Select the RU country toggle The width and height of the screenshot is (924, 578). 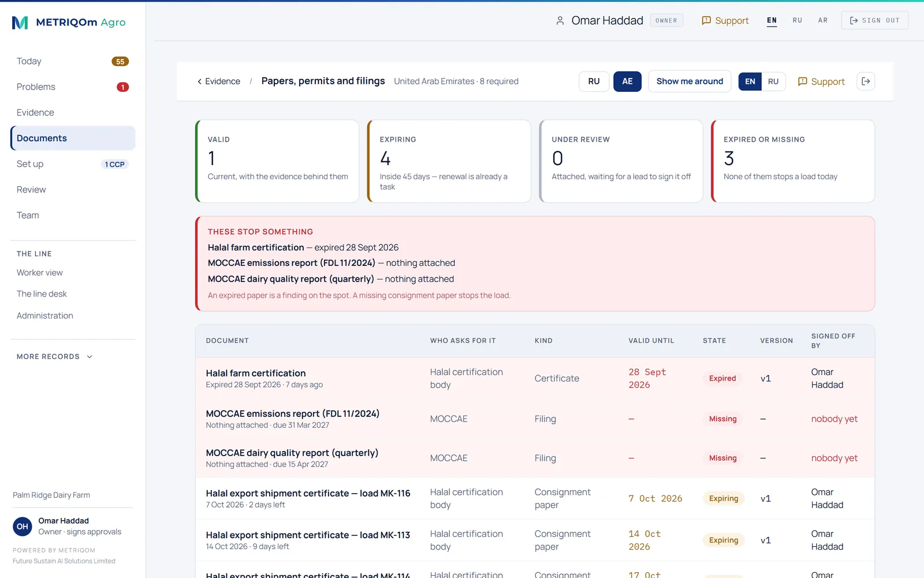click(x=594, y=81)
